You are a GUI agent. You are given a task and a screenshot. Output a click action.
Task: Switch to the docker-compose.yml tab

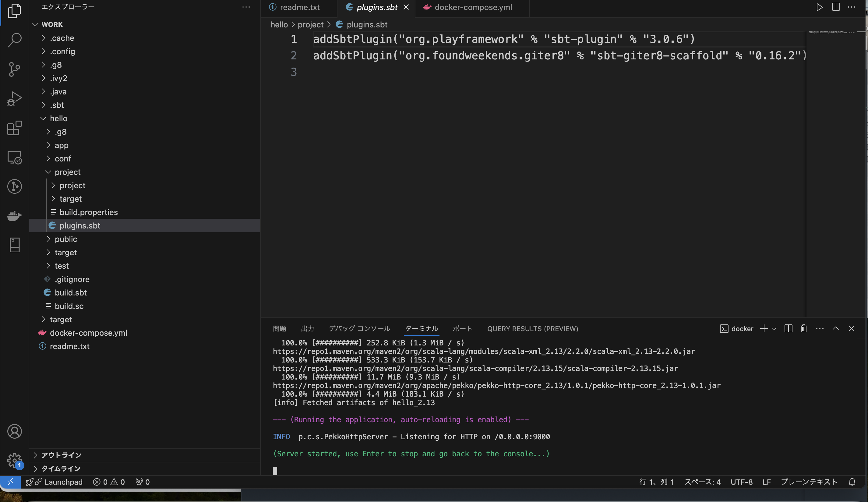(473, 7)
